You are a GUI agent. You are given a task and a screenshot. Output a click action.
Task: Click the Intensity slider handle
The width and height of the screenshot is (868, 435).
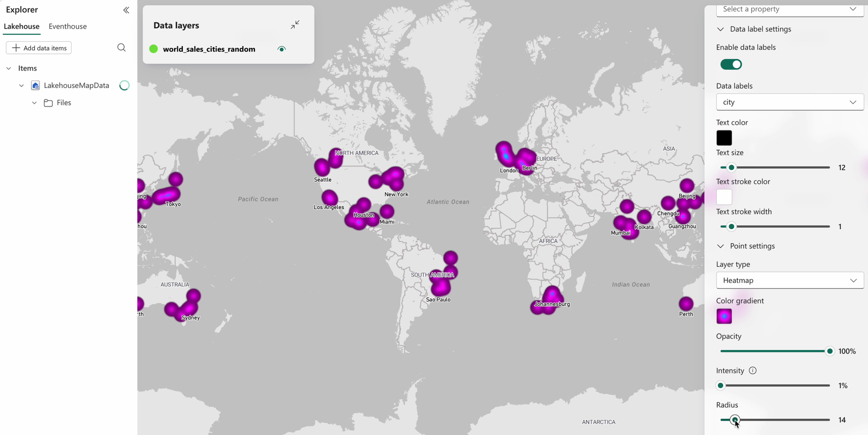click(720, 386)
